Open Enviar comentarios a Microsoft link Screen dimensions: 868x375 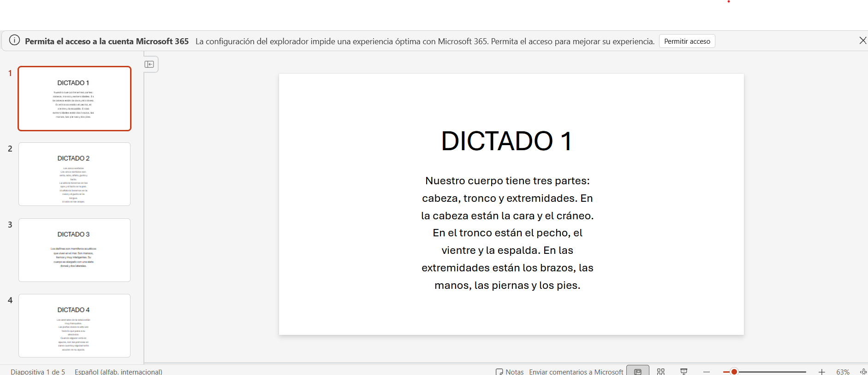pyautogui.click(x=576, y=371)
